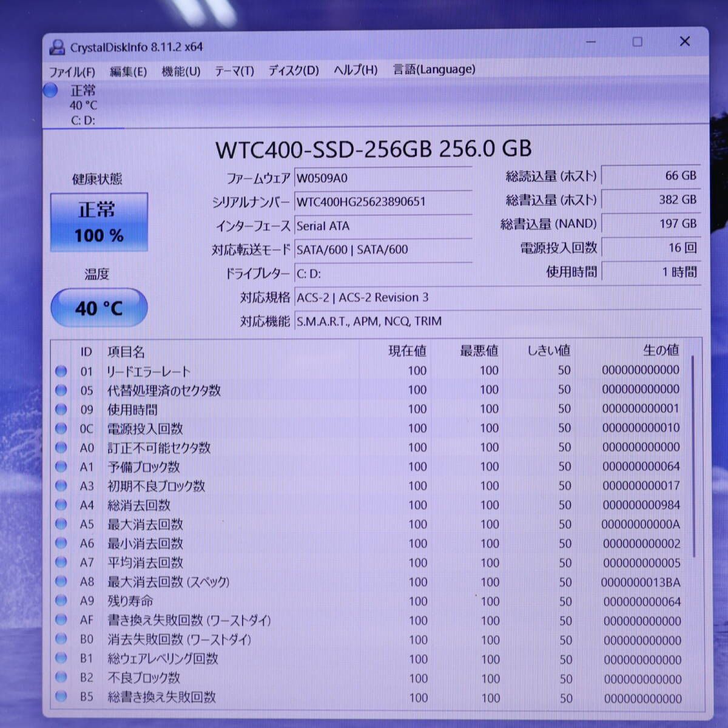
Task: Open the ディスク(D) menu
Action: [294, 70]
